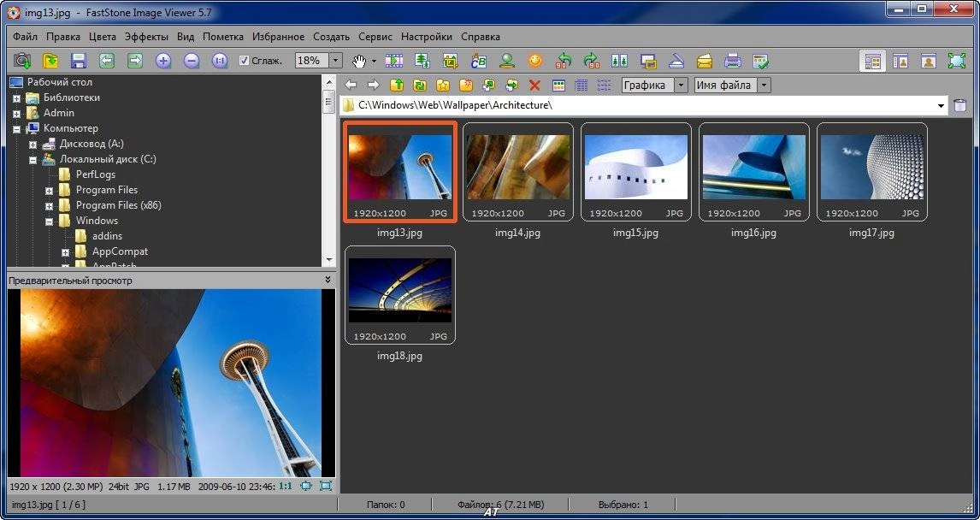
Task: Click the two-monitor wallpaper icon
Action: (x=649, y=61)
